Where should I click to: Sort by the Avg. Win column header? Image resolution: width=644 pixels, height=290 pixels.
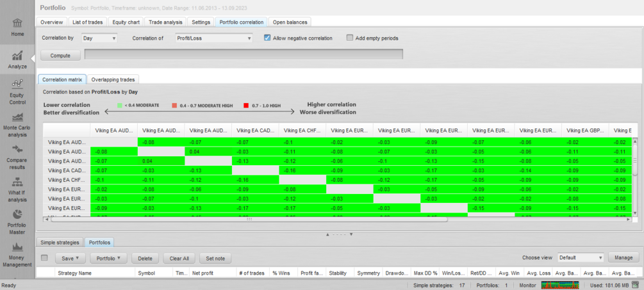[510, 273]
